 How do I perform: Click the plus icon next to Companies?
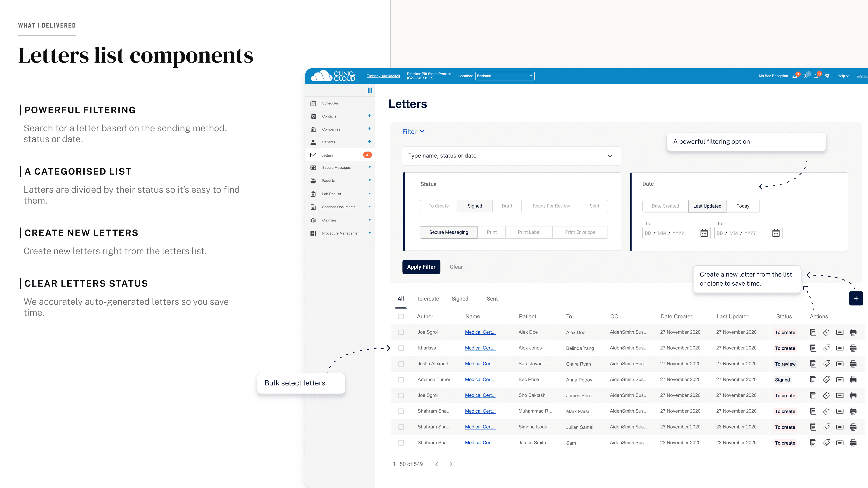[x=369, y=129]
